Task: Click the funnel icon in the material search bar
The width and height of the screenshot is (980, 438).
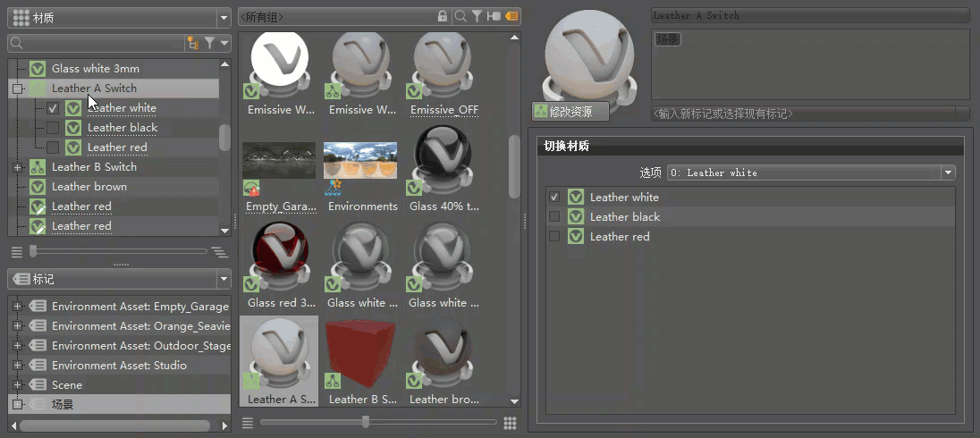Action: click(209, 43)
